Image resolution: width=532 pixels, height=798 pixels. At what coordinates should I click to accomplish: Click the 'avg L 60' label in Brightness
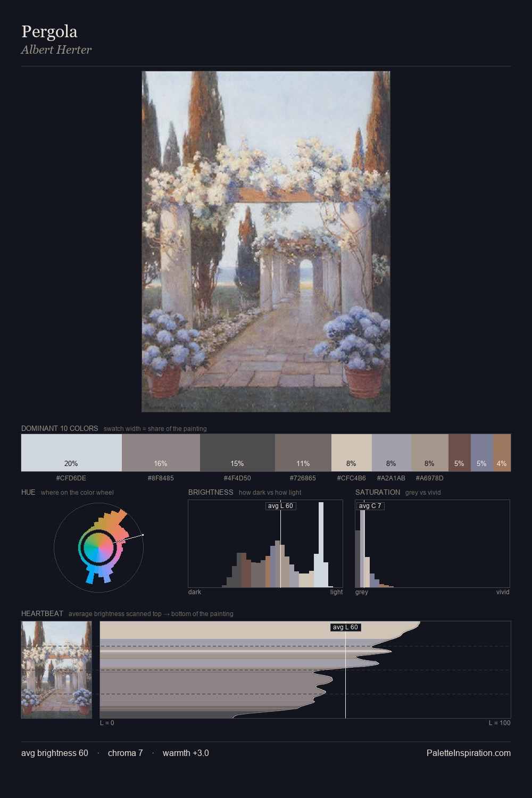(280, 506)
